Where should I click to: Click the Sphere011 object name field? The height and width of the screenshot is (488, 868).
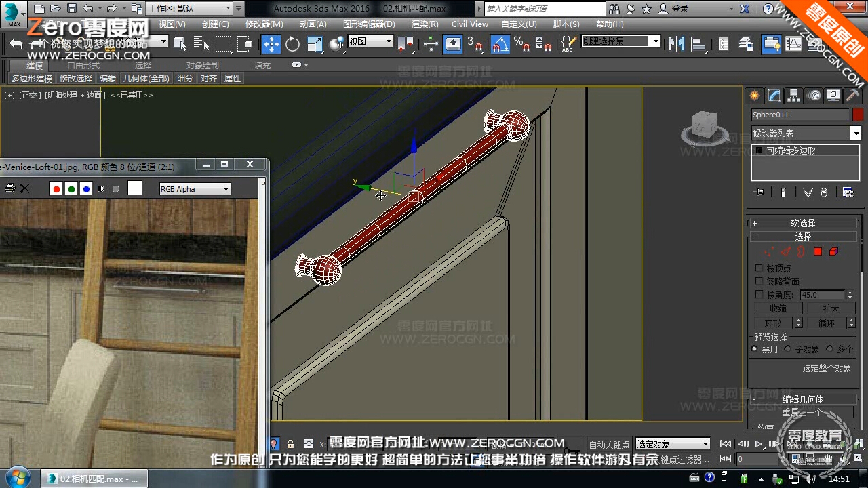pos(800,115)
